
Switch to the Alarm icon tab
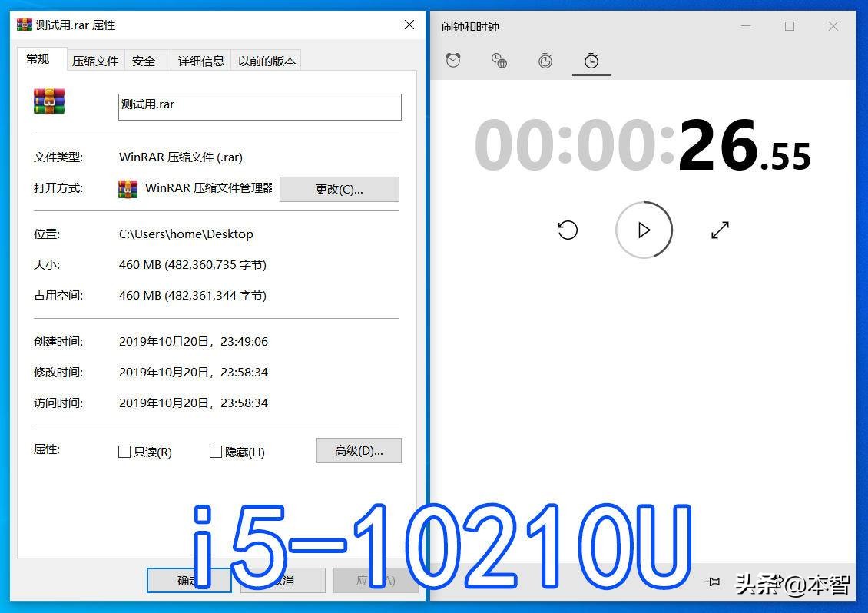(453, 60)
